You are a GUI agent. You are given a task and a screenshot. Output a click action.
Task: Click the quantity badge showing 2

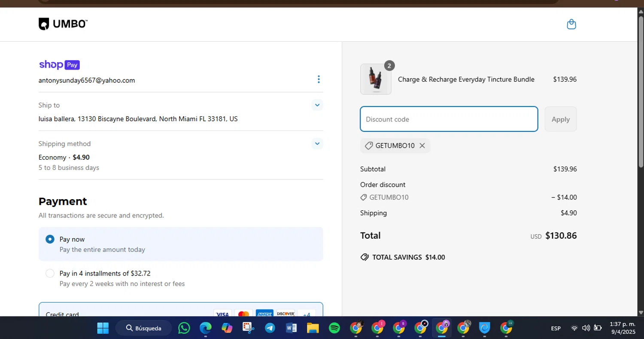[389, 66]
